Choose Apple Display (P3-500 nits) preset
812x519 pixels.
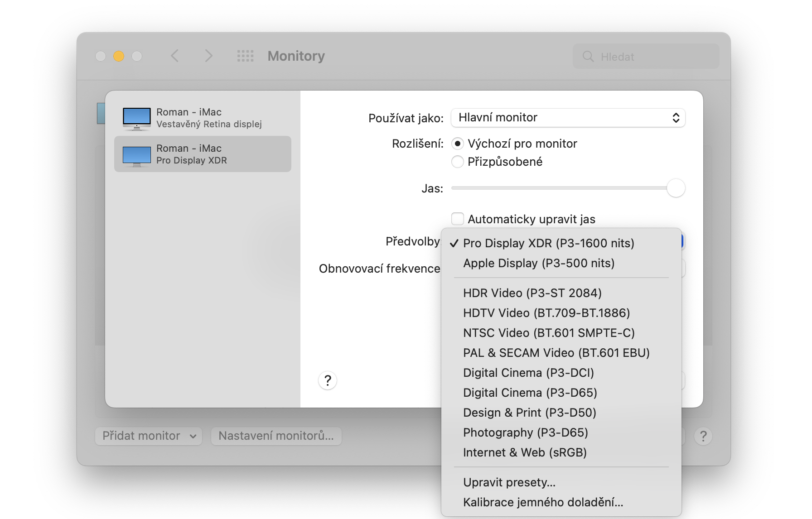click(538, 263)
